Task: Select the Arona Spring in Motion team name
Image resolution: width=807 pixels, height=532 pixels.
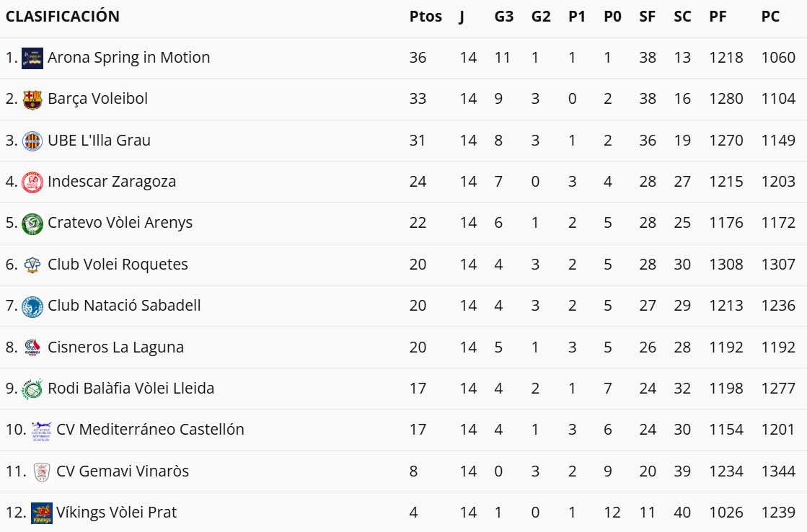Action: 128,58
